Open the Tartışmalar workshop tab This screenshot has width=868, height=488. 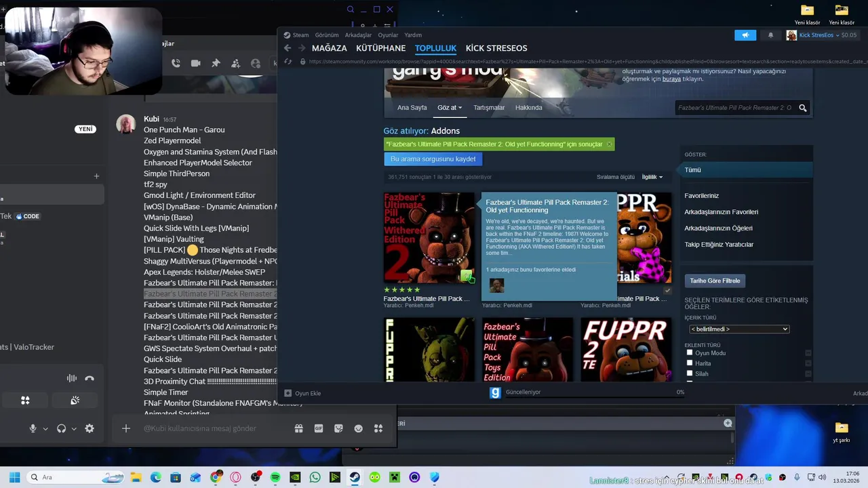click(x=489, y=108)
